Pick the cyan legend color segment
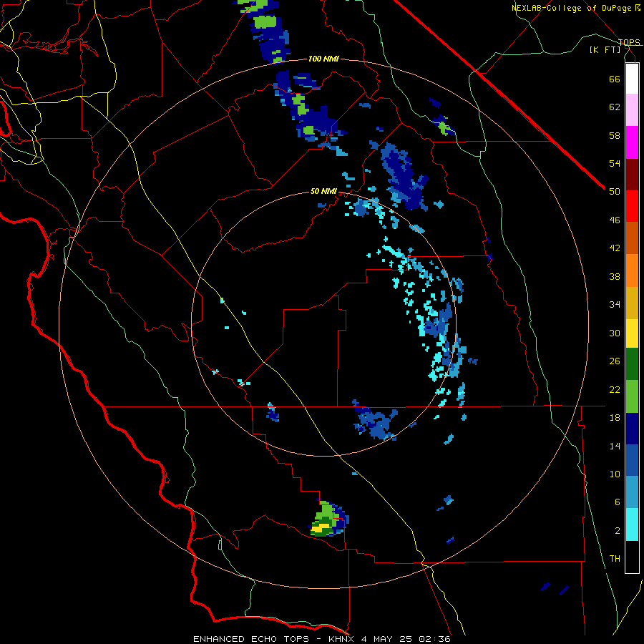 click(632, 525)
